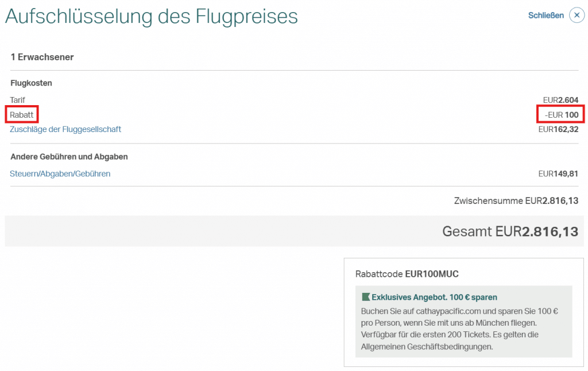
Task: Click the green flag offer icon
Action: click(365, 297)
